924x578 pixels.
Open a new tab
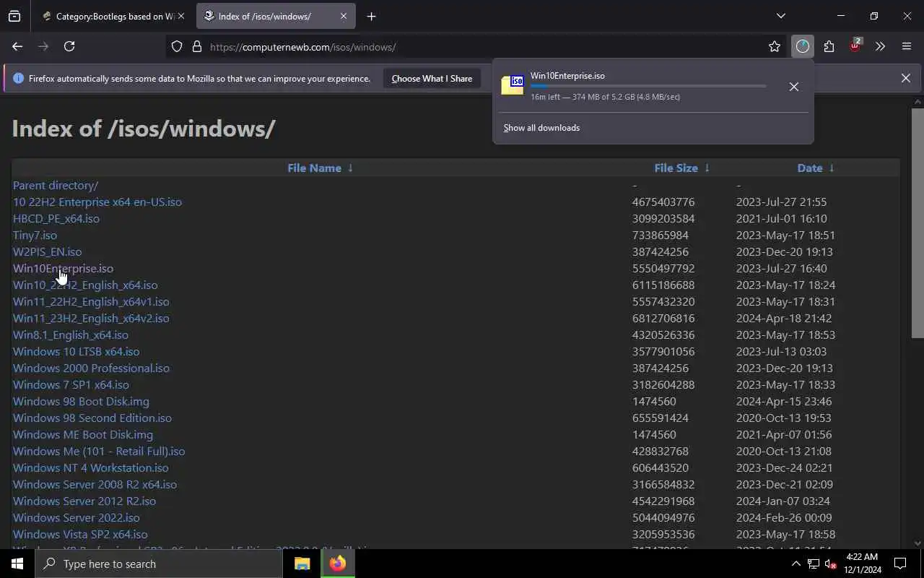coord(371,16)
